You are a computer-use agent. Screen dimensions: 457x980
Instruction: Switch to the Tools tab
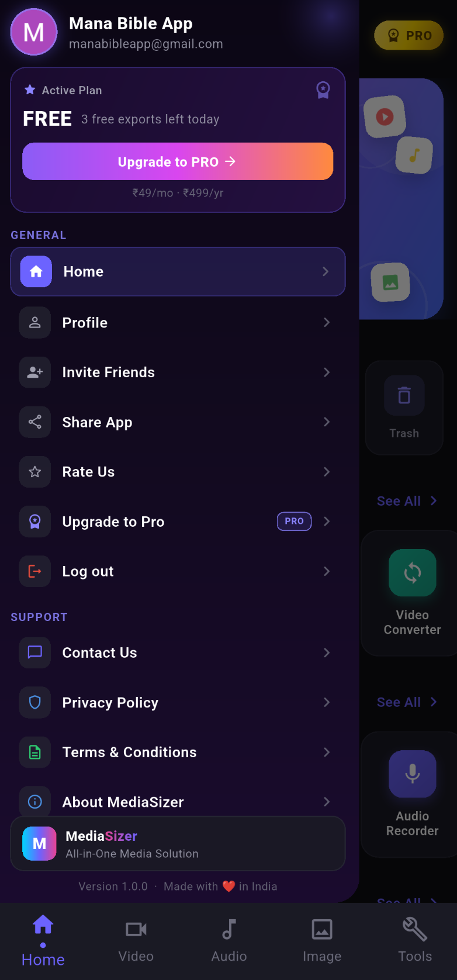click(415, 941)
